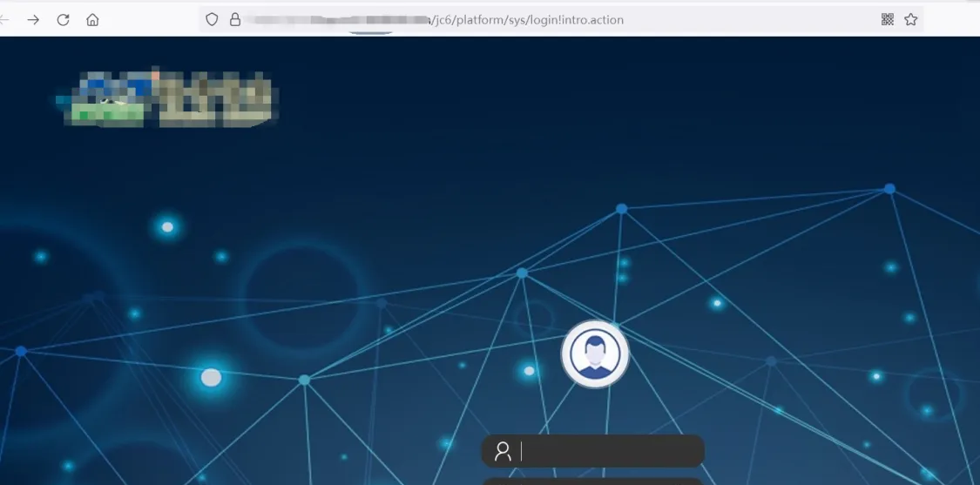
Task: Open the QR code icon in address bar
Action: point(888,19)
